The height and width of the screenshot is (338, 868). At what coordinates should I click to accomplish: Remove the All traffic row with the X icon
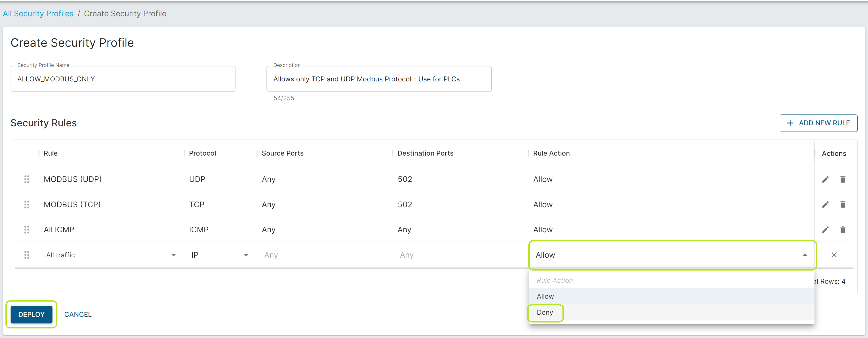(834, 255)
